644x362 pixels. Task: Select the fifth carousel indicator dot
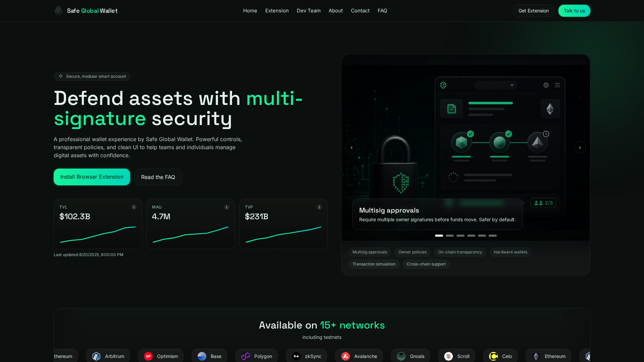(482, 236)
